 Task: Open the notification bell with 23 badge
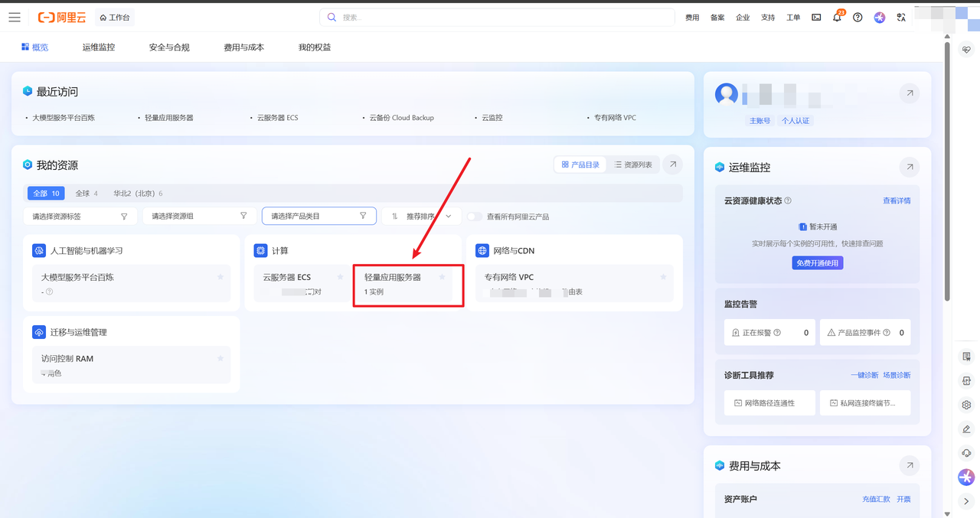pos(838,16)
